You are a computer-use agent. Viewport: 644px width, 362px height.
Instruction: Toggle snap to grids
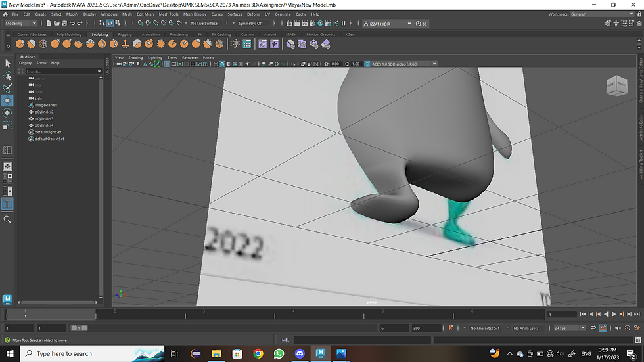pyautogui.click(x=141, y=24)
